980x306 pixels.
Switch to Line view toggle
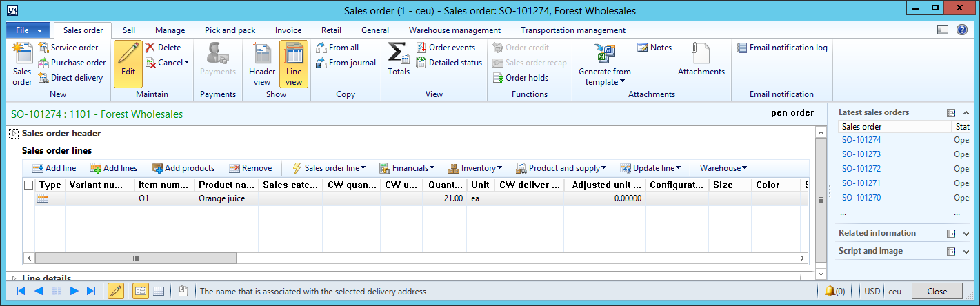click(x=294, y=63)
